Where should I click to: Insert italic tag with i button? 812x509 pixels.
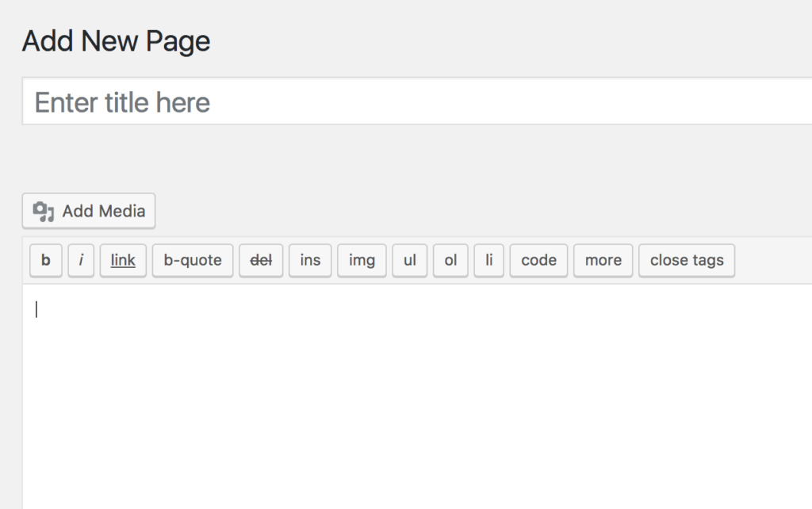click(x=81, y=260)
